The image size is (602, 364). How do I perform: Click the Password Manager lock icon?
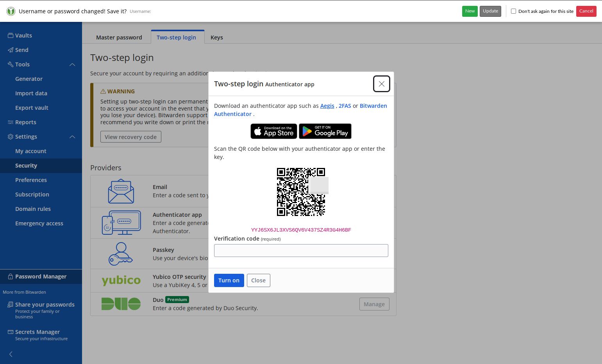[11, 277]
